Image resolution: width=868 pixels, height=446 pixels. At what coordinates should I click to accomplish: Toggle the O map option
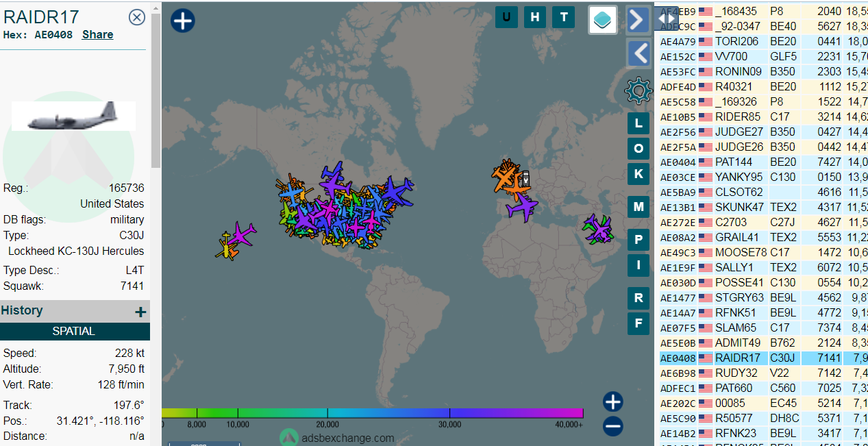coord(638,149)
